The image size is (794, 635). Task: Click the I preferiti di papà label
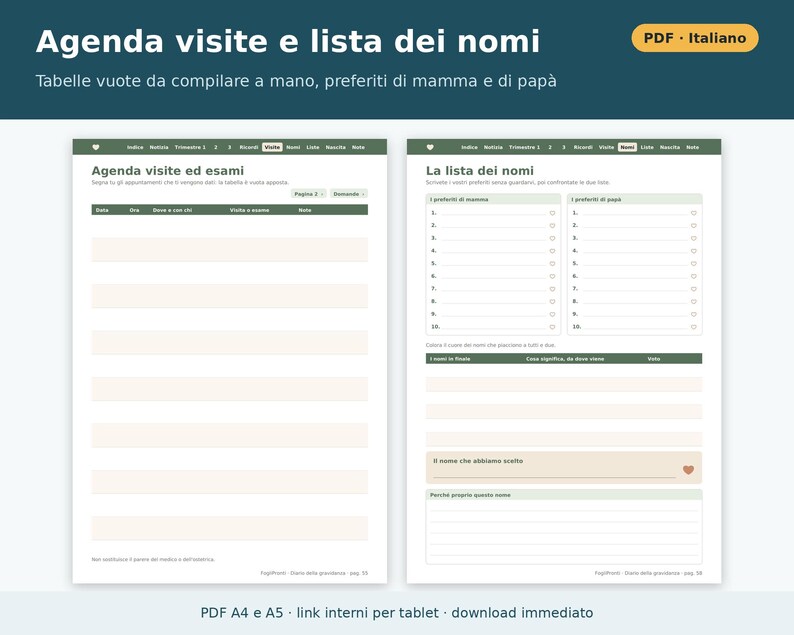(x=596, y=200)
